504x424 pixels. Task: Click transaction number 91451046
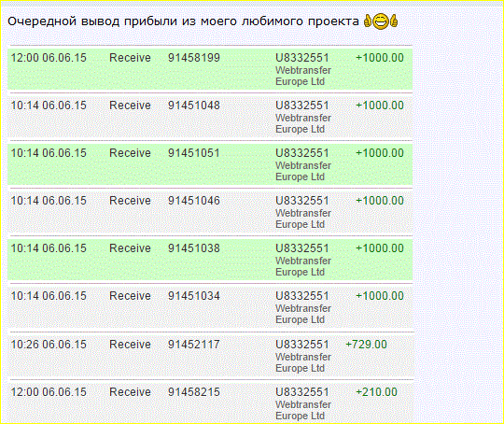[194, 201]
